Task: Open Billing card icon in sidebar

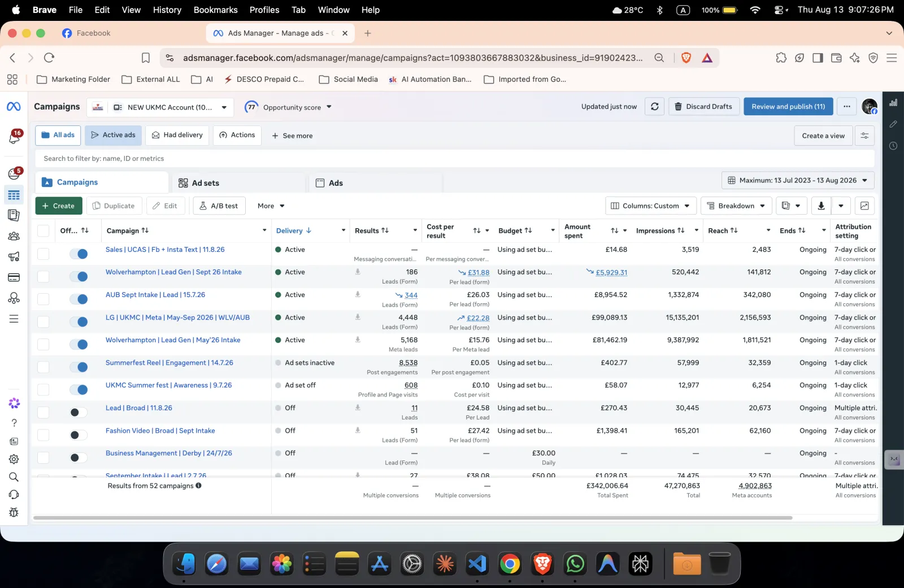Action: pos(14,277)
